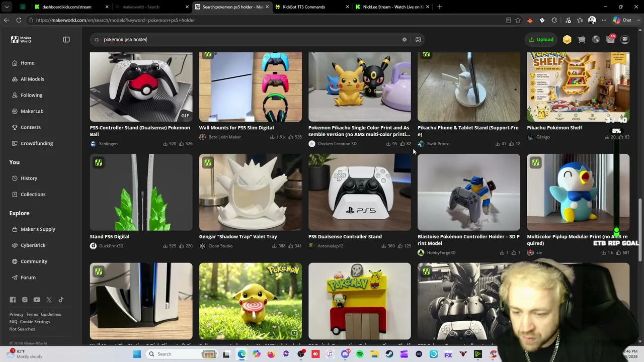Like the Gengar Shadow Trap Valet Tray model
644x362 pixels.
295,246
